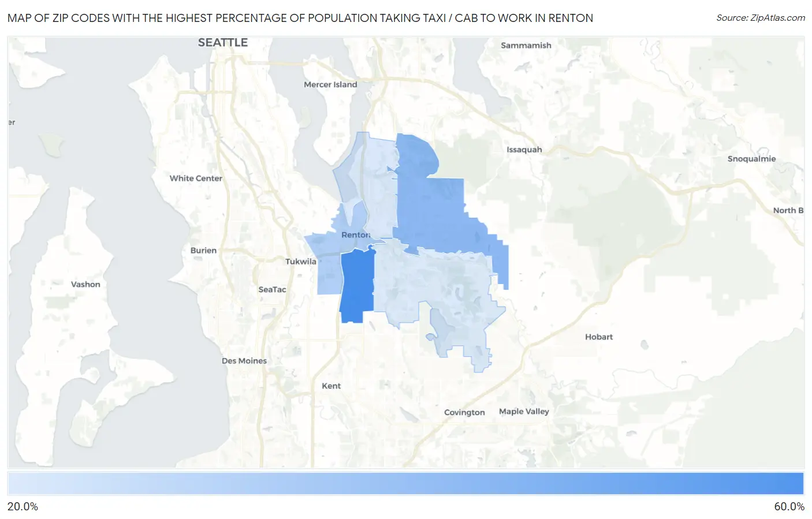Click the White Center label
Image resolution: width=812 pixels, height=519 pixels.
coord(196,178)
